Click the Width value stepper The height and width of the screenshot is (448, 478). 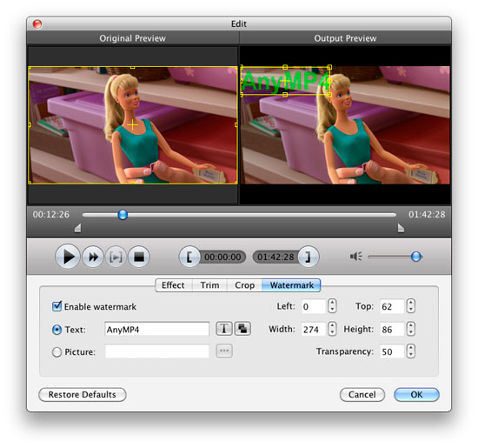click(x=332, y=329)
